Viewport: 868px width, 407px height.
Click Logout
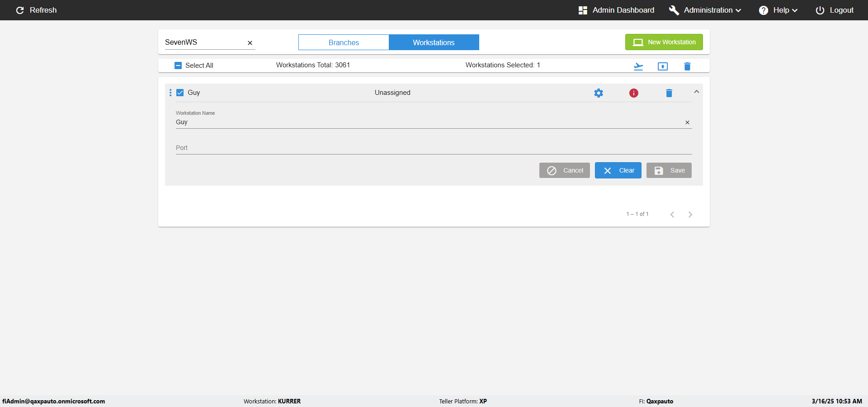[835, 10]
